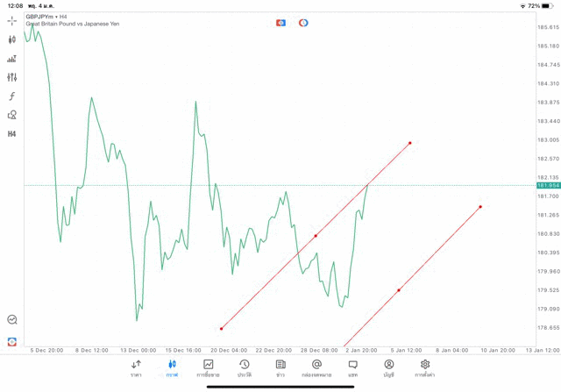Switch to the การซื้อขาย (Trade) tab
561x392 pixels.
tap(209, 367)
